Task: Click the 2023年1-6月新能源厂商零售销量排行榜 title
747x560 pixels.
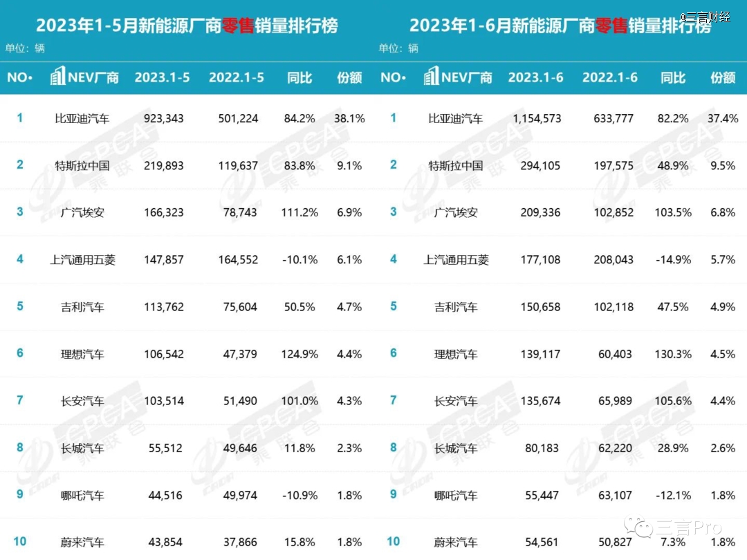Action: point(561,26)
